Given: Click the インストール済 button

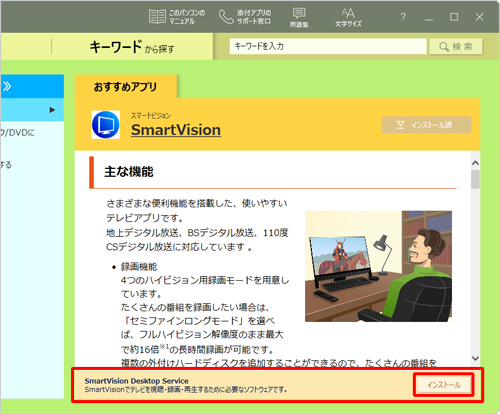Looking at the screenshot, I should coord(426,125).
